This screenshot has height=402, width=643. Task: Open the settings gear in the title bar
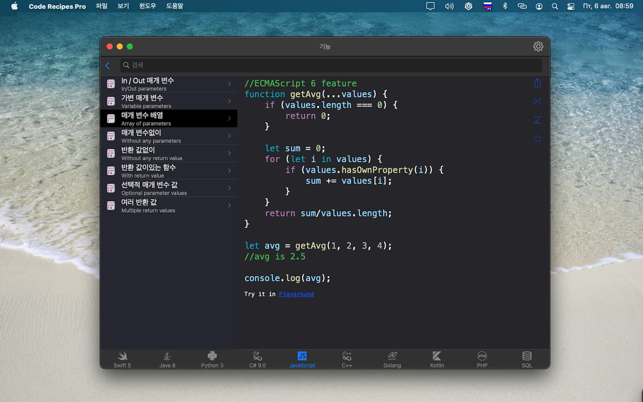point(538,46)
